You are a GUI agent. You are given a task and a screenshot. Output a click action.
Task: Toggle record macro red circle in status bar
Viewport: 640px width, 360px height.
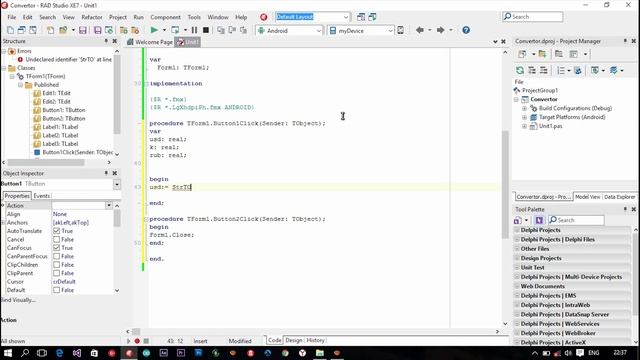click(137, 341)
